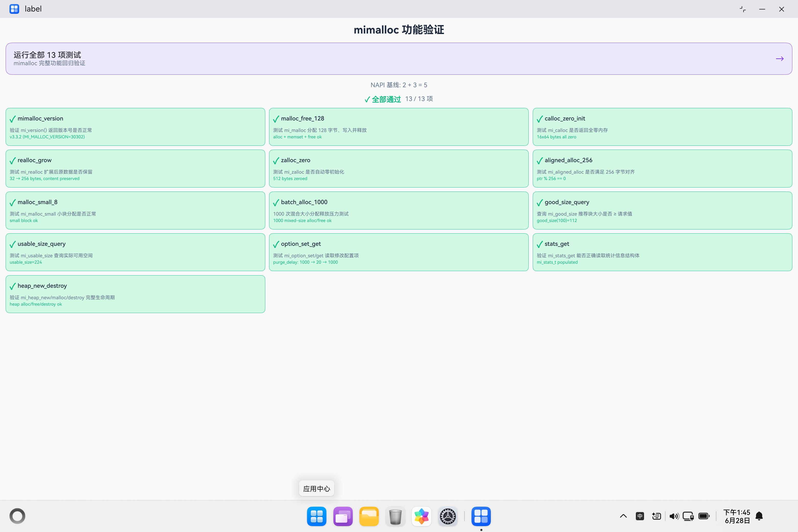The height and width of the screenshot is (532, 798).
Task: Click the 全部通过 status checkmark
Action: [x=368, y=99]
